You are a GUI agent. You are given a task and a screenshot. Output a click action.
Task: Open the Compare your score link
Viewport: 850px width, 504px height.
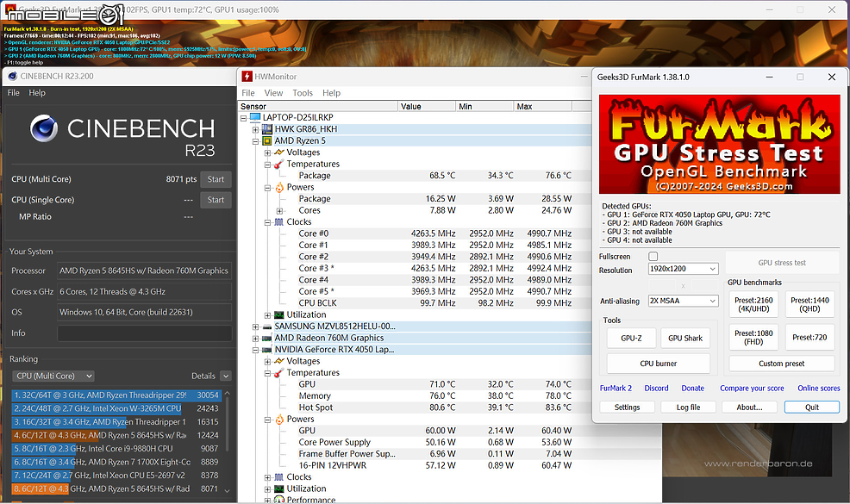click(752, 388)
